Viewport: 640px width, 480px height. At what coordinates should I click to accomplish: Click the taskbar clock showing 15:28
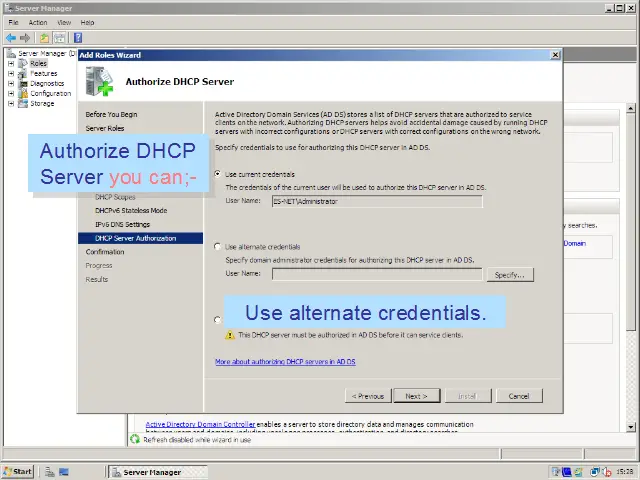coord(624,472)
